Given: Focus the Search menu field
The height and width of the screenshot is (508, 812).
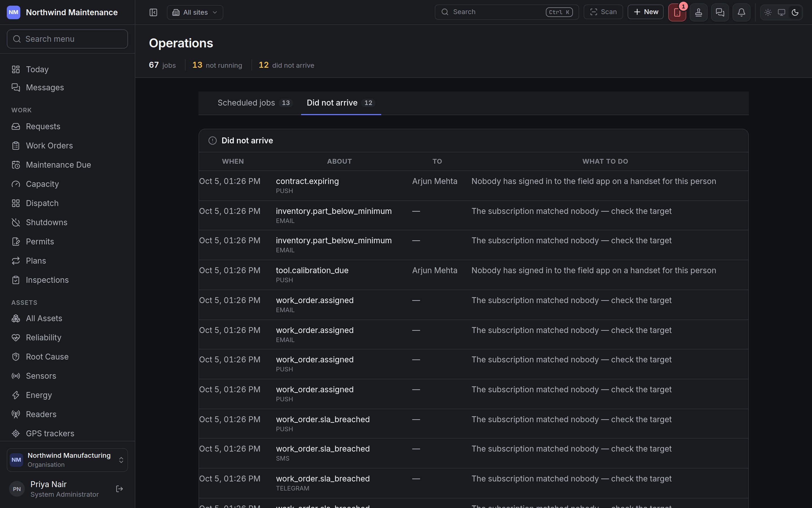Looking at the screenshot, I should (x=67, y=39).
